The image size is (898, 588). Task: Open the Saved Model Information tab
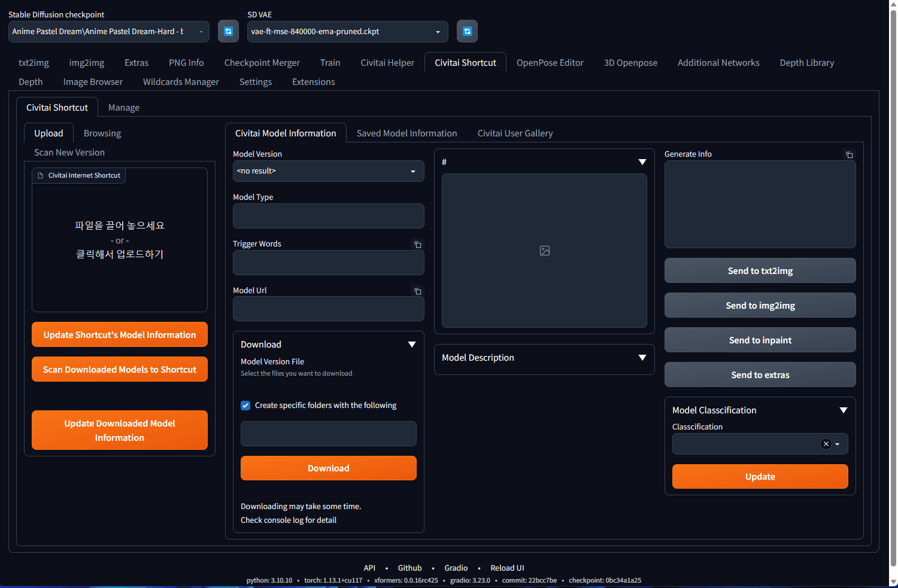pos(407,133)
